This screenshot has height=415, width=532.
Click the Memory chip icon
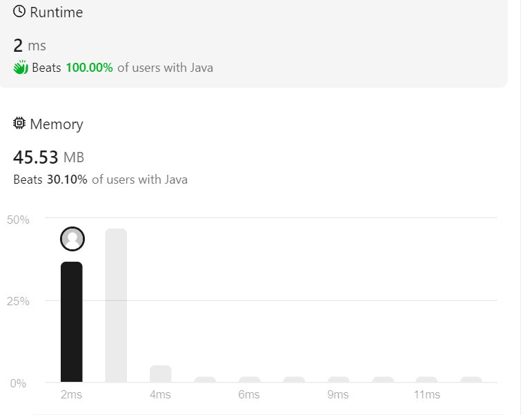(x=19, y=123)
